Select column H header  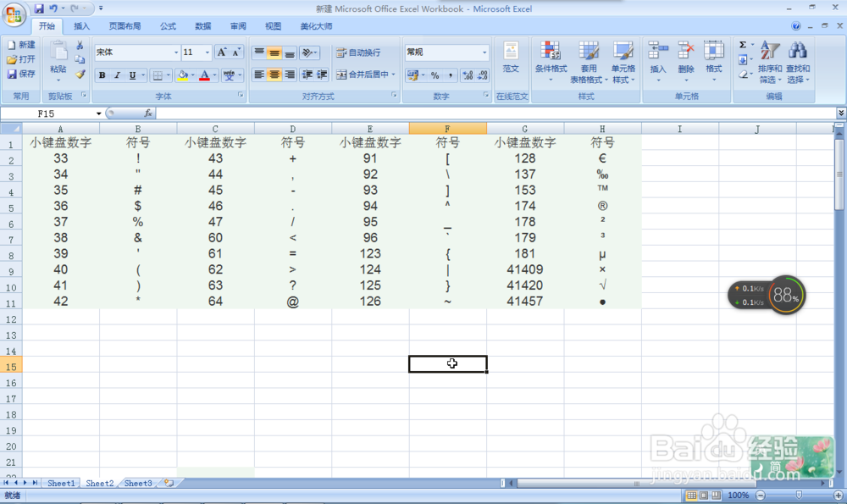[x=602, y=129]
